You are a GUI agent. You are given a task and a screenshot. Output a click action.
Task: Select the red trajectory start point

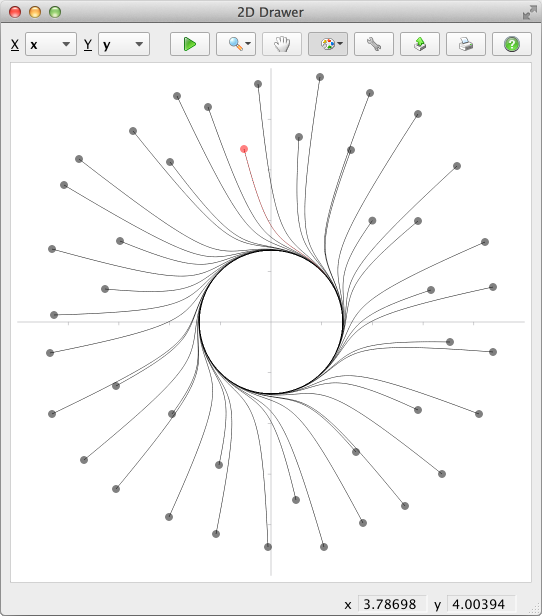(x=244, y=149)
